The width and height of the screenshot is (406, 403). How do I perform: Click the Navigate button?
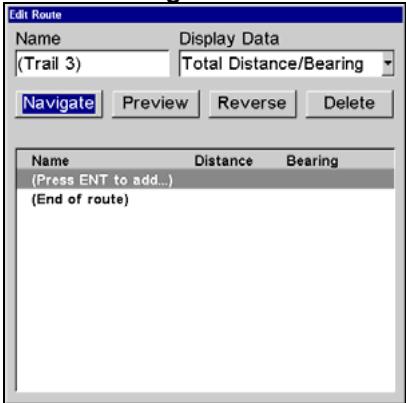coord(59,104)
